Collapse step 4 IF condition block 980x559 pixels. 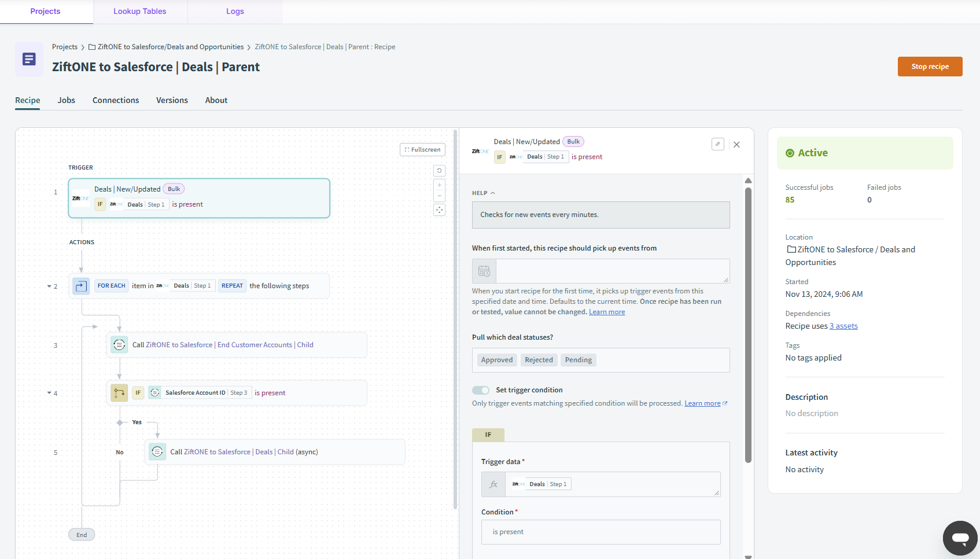tap(49, 393)
